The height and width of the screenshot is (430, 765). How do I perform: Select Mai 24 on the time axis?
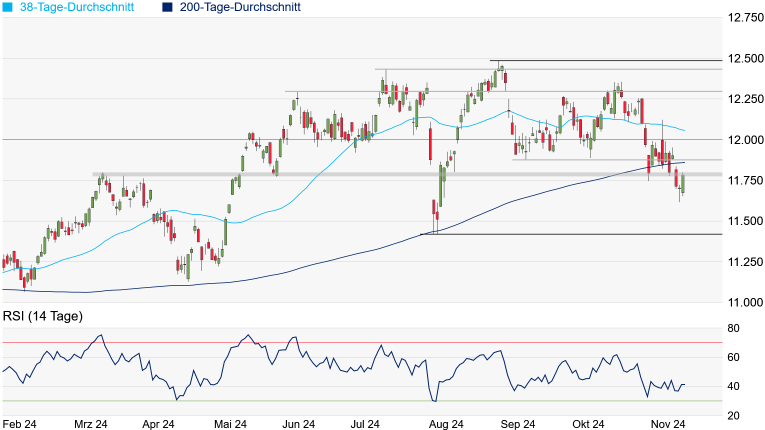click(229, 424)
